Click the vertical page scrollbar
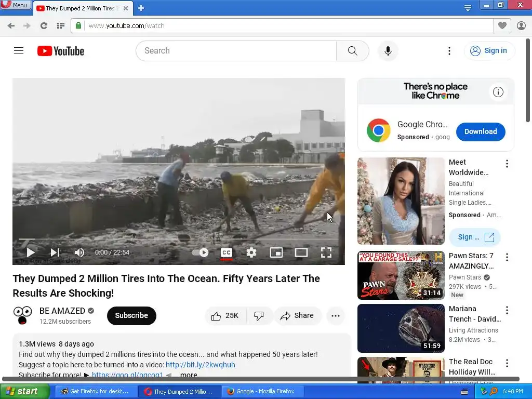This screenshot has width=532, height=399. pos(528,80)
